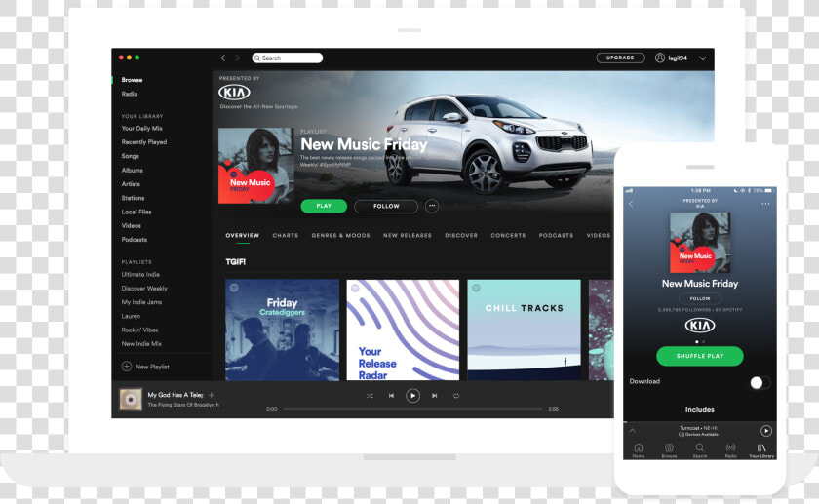Expand the account dropdown chevron
Image resolution: width=819 pixels, height=504 pixels.
click(703, 58)
